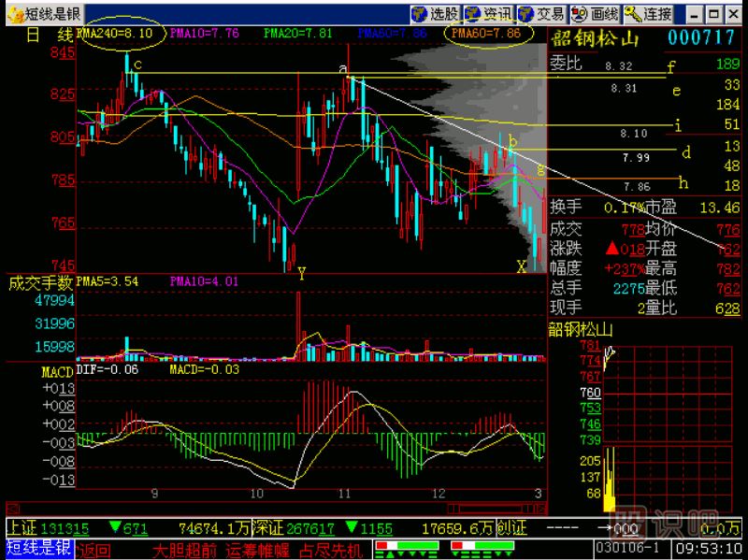Viewport: 748px width, 560px height.
Task: Click the 短线是银 button at bottom left
Action: (x=37, y=549)
